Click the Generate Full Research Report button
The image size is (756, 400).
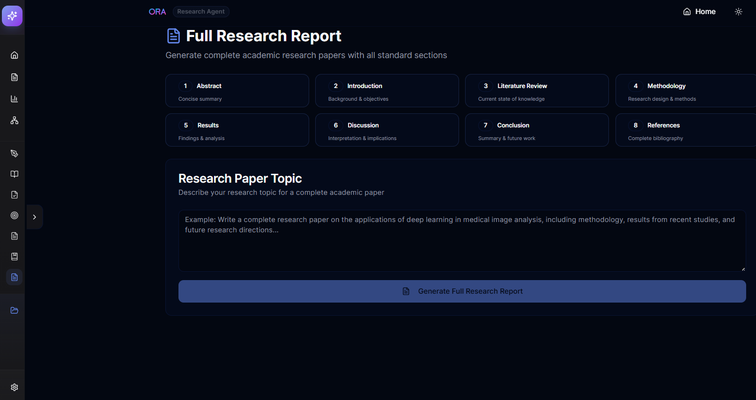click(462, 291)
